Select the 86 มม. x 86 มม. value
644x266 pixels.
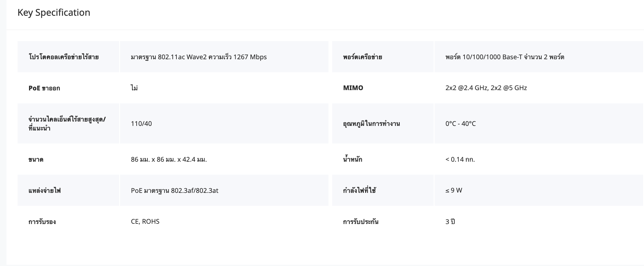pos(169,160)
